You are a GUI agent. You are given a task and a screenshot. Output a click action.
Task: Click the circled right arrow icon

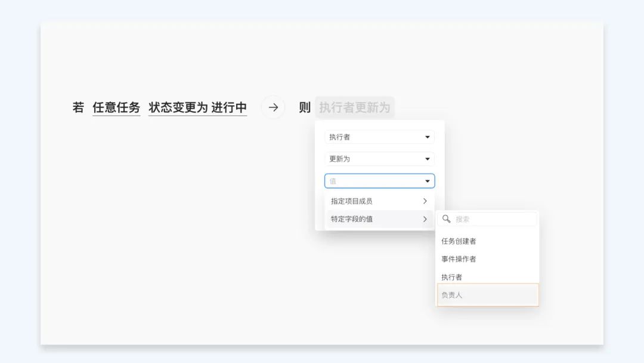pos(273,107)
